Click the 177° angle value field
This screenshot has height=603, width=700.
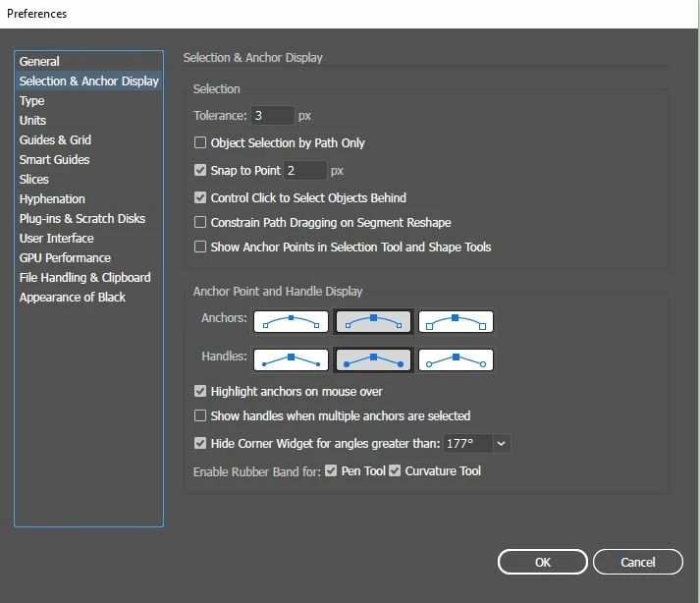click(467, 444)
